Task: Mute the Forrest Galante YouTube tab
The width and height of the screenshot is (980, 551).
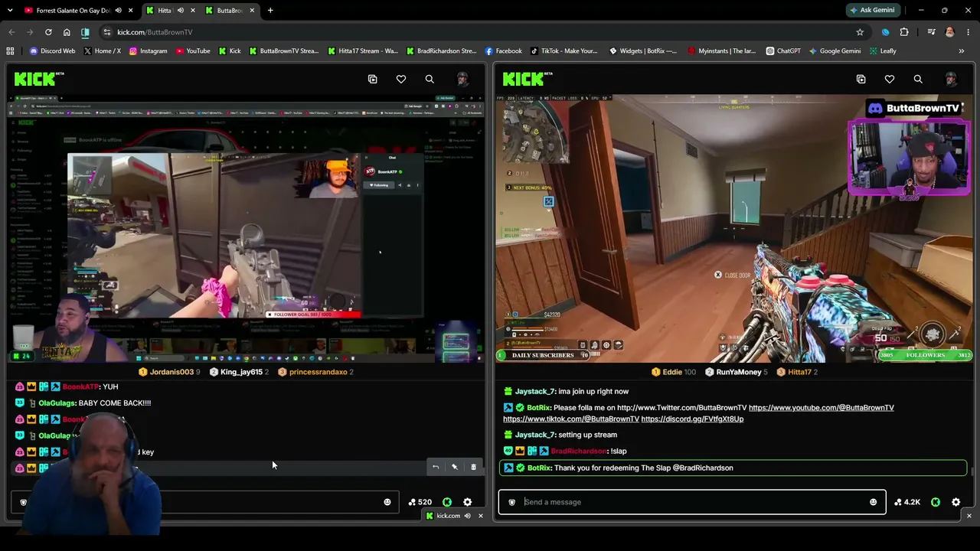Action: (x=118, y=11)
